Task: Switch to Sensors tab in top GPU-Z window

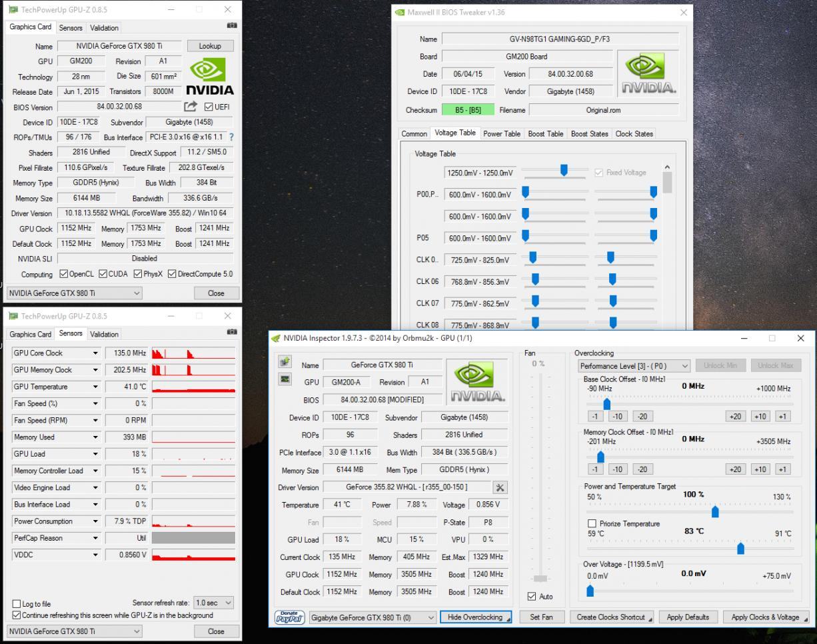Action: coord(71,28)
